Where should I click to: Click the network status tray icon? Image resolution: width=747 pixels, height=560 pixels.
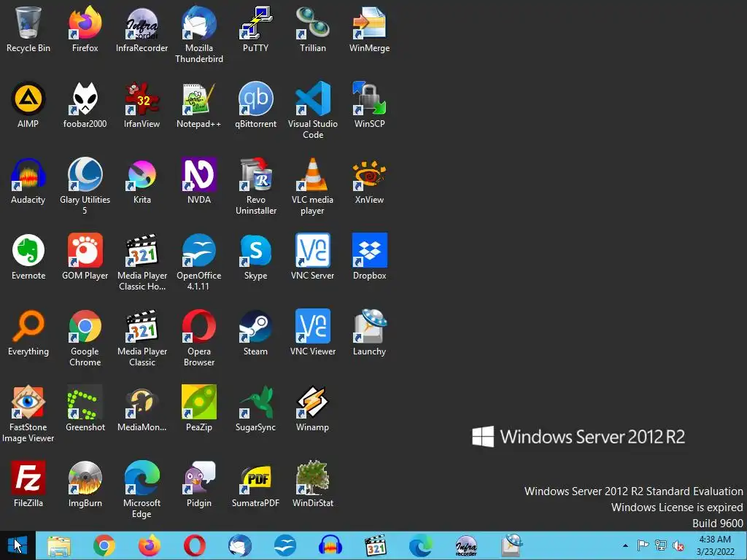[x=661, y=545]
